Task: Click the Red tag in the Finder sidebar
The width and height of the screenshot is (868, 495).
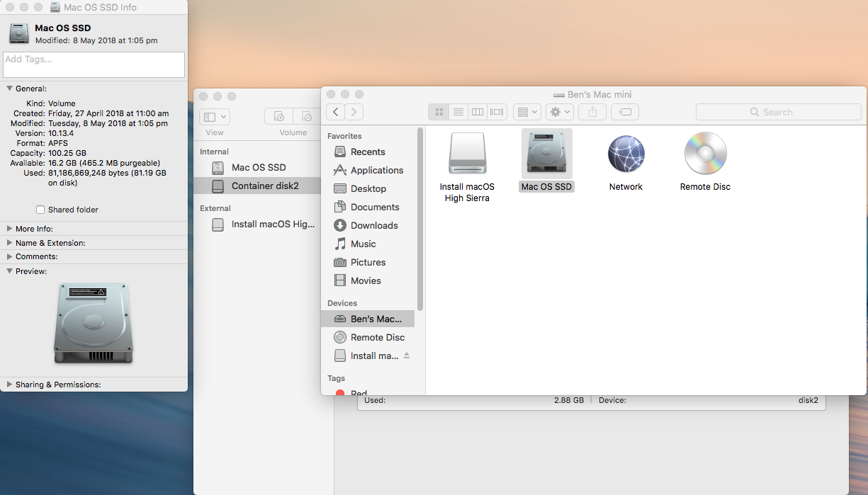Action: pyautogui.click(x=351, y=392)
